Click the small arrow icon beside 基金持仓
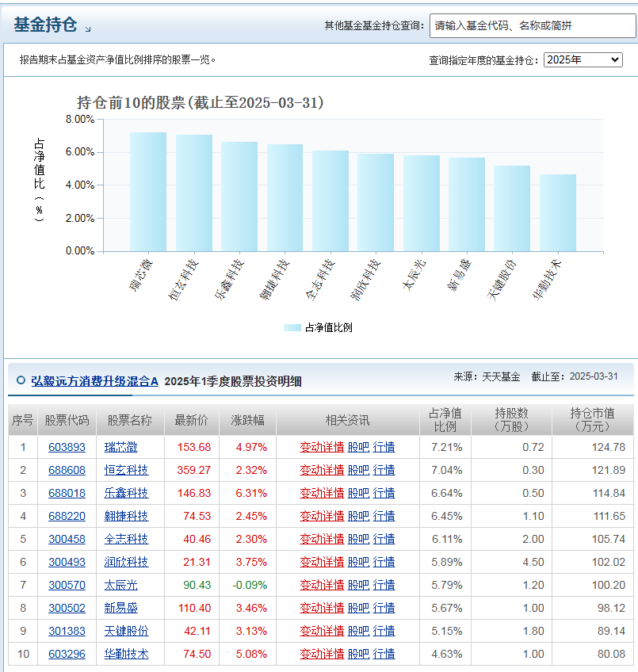The height and width of the screenshot is (672, 638). click(x=88, y=29)
